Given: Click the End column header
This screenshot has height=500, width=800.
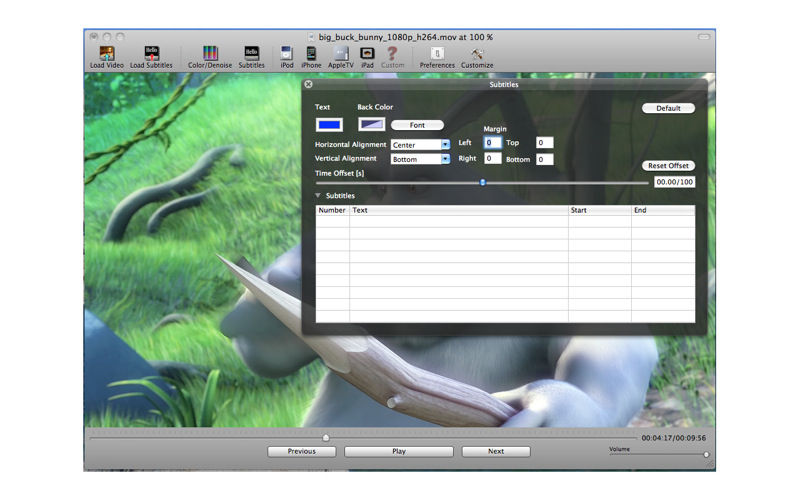Looking at the screenshot, I should [663, 210].
